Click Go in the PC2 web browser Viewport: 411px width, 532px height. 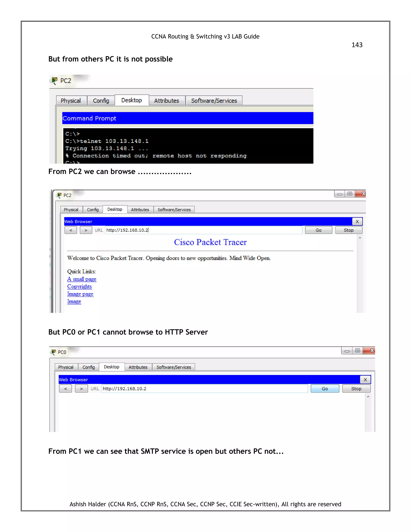click(318, 230)
